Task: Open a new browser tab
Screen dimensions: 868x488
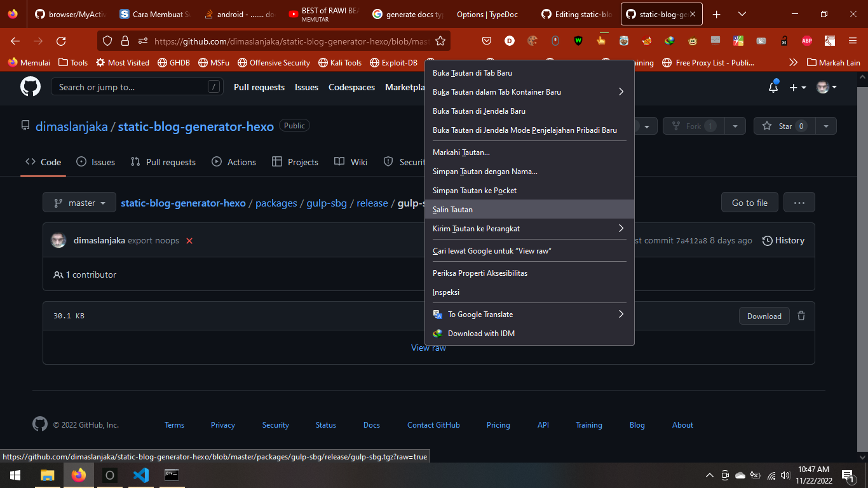Action: tap(717, 14)
